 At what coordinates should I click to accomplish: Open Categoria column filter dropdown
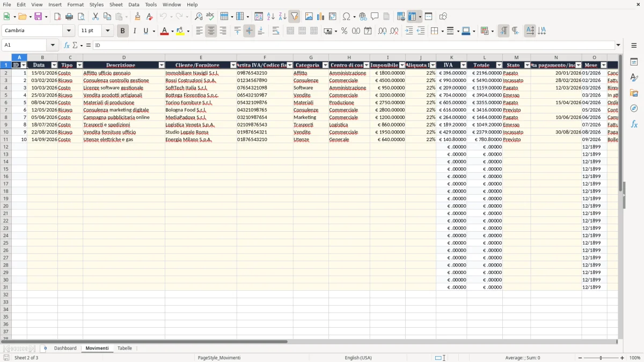click(x=325, y=65)
